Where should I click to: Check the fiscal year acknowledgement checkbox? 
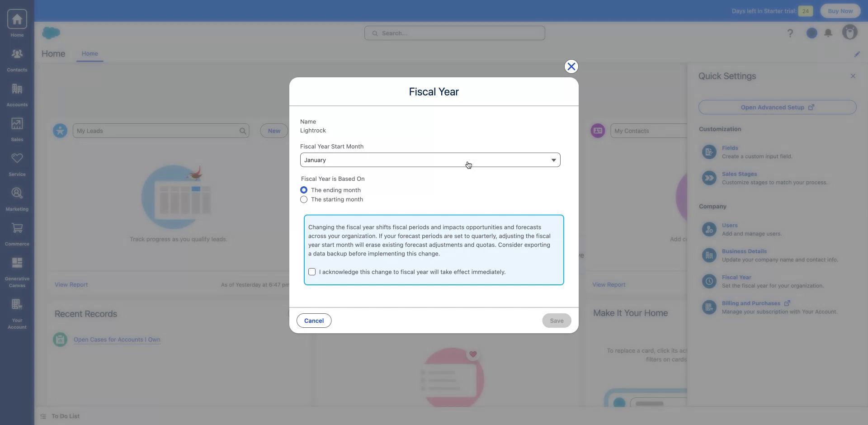(x=312, y=272)
